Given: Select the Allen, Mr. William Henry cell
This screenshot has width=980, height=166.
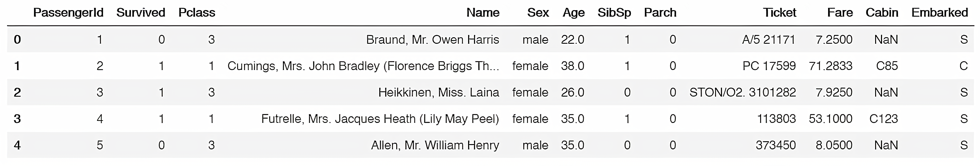Looking at the screenshot, I should pos(435,145).
